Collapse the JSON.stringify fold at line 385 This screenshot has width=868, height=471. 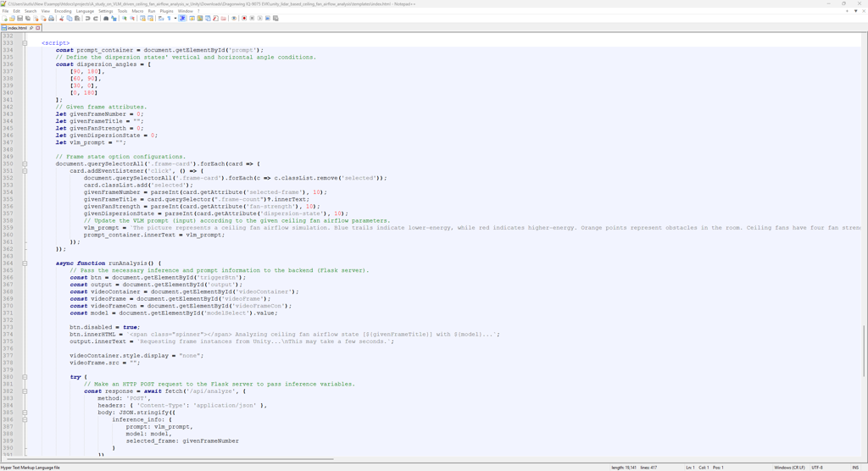tap(25, 413)
